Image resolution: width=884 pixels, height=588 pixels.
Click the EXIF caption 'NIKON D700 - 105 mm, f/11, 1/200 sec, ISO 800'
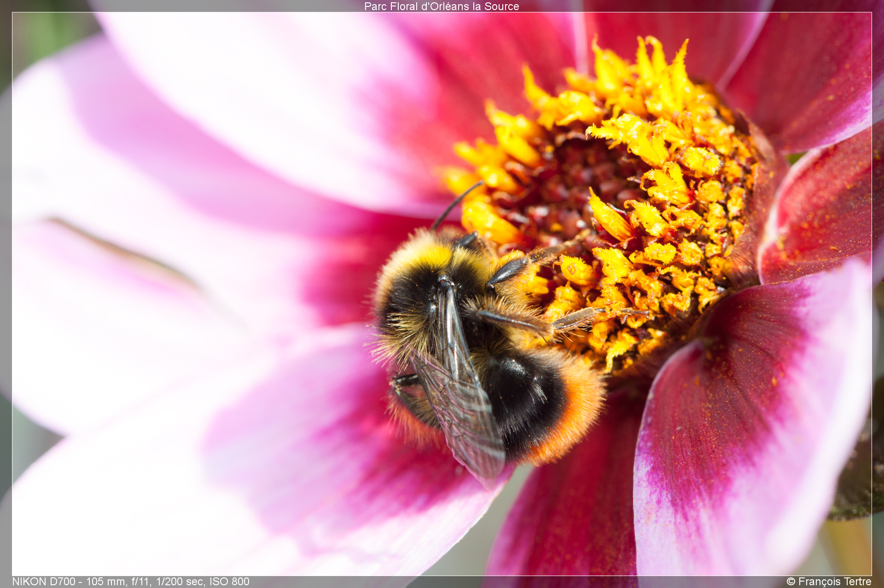pyautogui.click(x=131, y=582)
